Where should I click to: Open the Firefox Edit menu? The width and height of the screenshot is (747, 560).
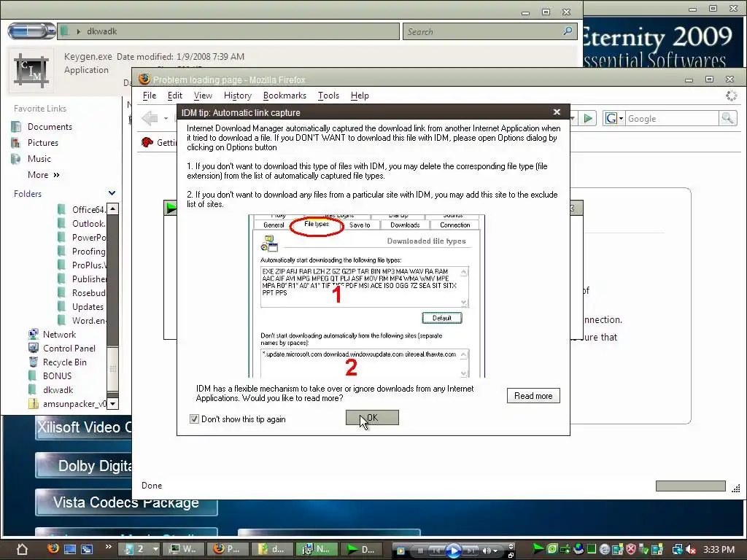175,96
